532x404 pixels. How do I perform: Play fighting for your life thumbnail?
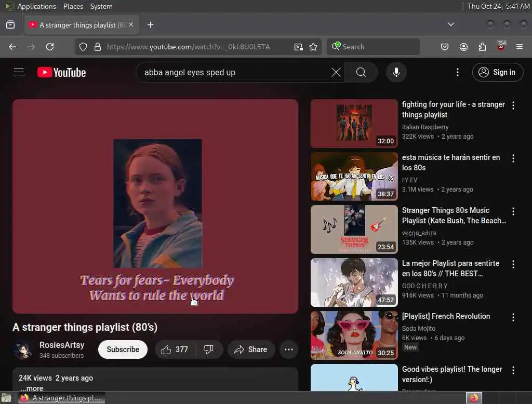click(354, 124)
